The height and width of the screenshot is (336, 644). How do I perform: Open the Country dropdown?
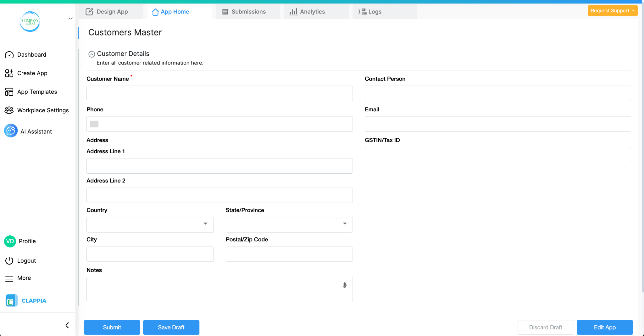[x=205, y=224]
